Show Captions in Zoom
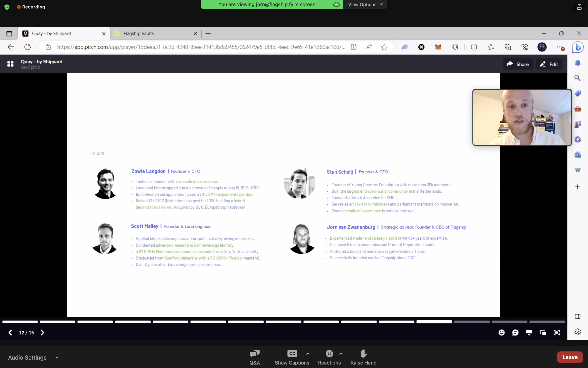 (x=292, y=357)
